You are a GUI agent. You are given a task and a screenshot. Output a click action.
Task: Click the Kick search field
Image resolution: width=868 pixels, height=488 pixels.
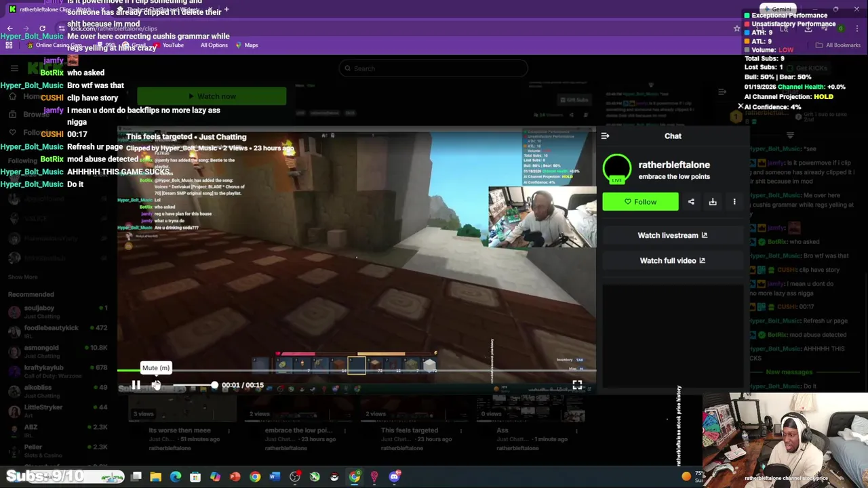(433, 68)
